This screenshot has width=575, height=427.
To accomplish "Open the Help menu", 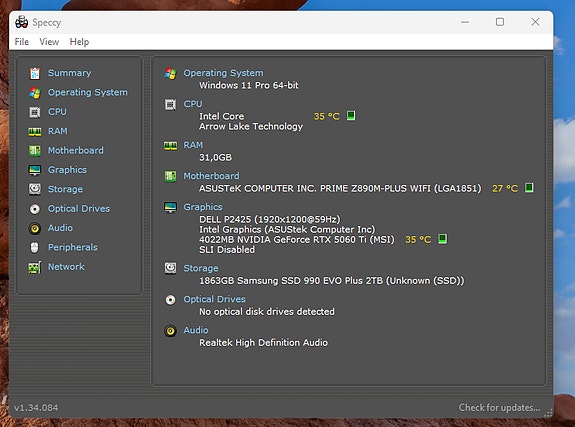I will click(79, 42).
